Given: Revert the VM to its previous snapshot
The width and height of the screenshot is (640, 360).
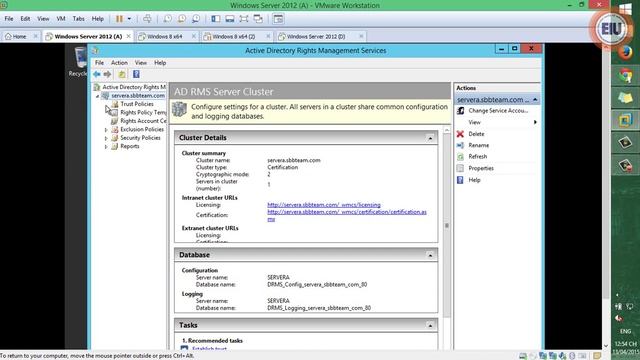Looking at the screenshot, I should 182,19.
